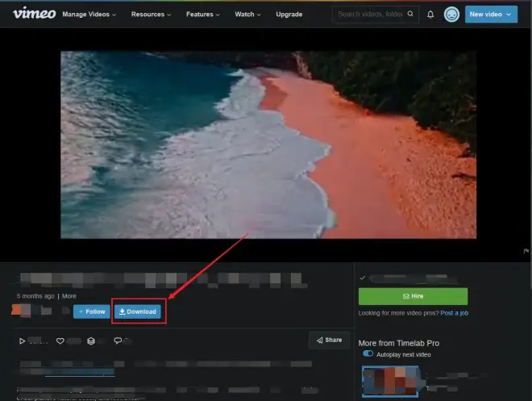Like the video with heart icon
The image size is (532, 401).
(x=60, y=341)
